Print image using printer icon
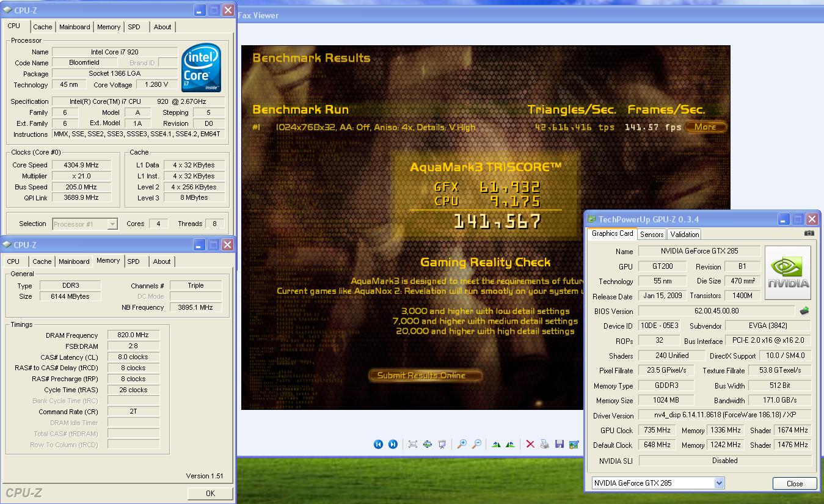Viewport: 824px width, 504px height. pyautogui.click(x=544, y=444)
